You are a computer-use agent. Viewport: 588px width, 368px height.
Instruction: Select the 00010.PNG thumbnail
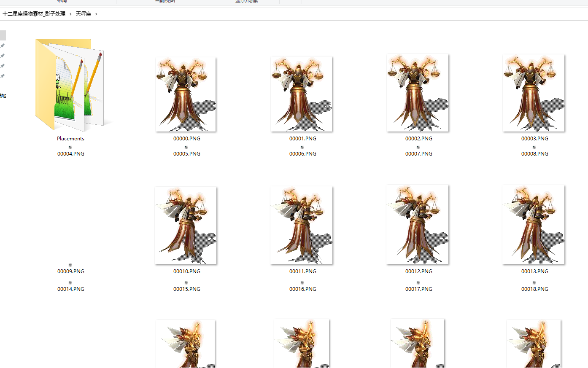[186, 226]
